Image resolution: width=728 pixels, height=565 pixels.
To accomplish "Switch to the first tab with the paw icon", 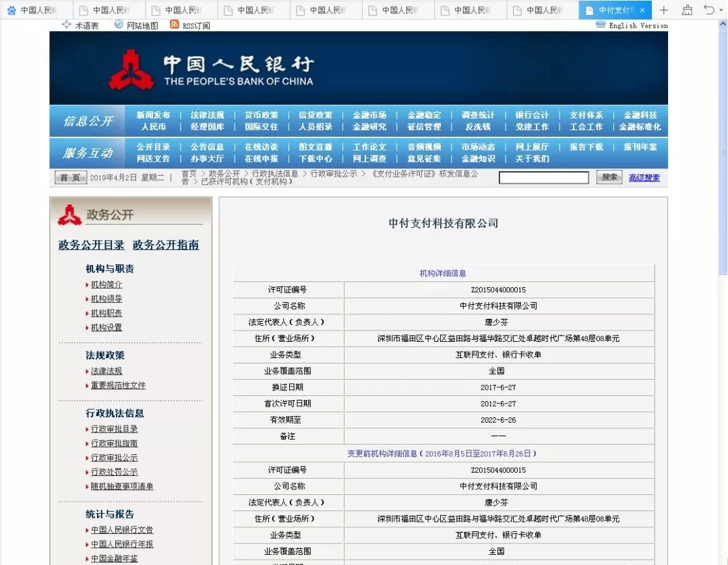I will (x=36, y=10).
